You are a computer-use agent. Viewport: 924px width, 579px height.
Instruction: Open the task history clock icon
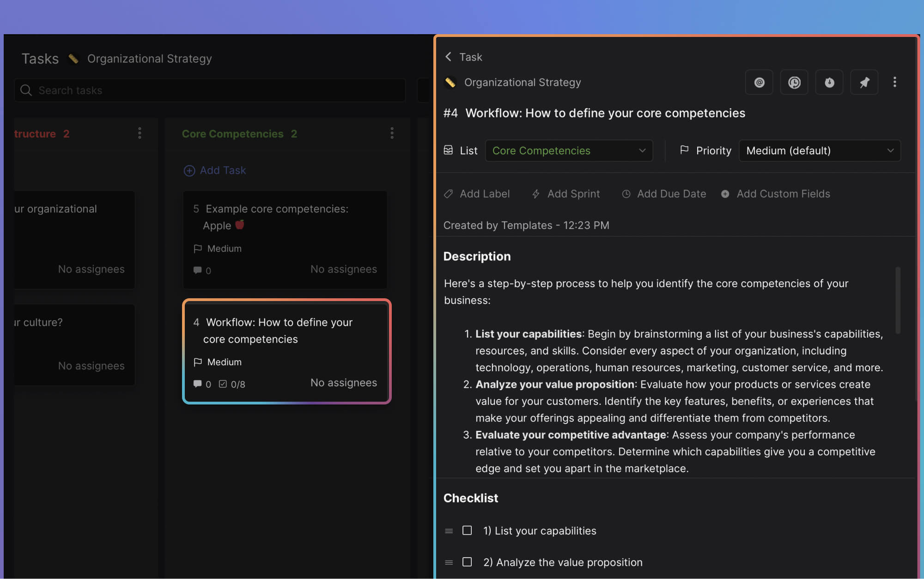pyautogui.click(x=794, y=83)
